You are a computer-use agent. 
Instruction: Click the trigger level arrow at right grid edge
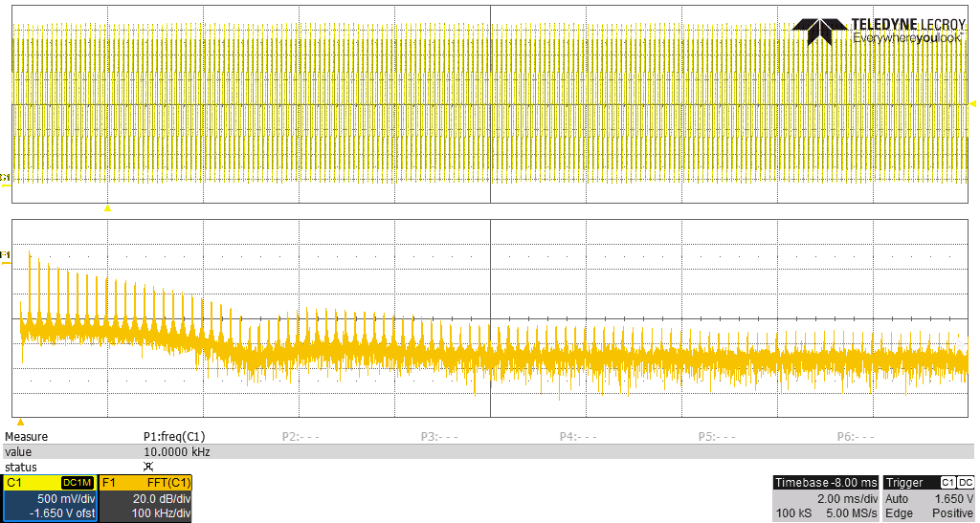(x=972, y=103)
